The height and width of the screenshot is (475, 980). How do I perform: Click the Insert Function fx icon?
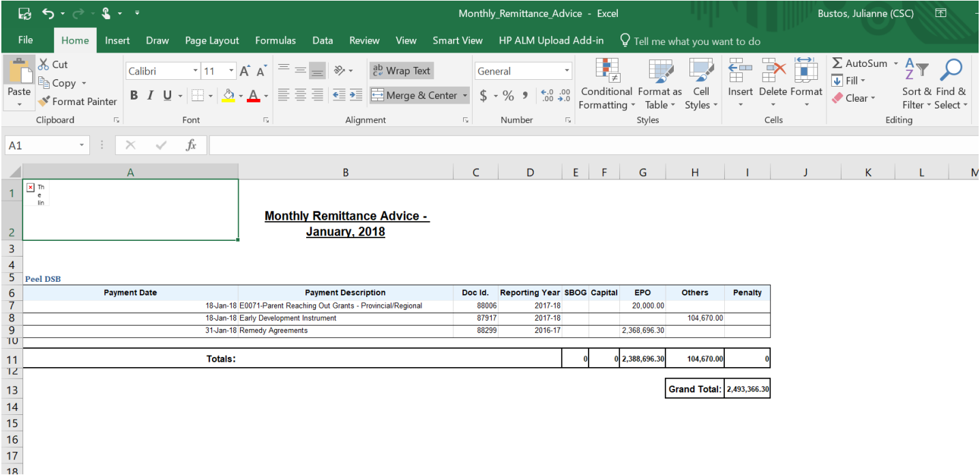click(x=191, y=145)
